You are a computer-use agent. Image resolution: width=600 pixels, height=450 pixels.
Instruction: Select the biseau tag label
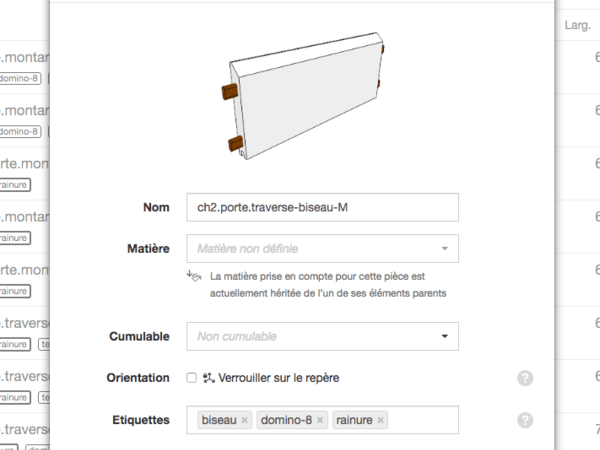(219, 421)
